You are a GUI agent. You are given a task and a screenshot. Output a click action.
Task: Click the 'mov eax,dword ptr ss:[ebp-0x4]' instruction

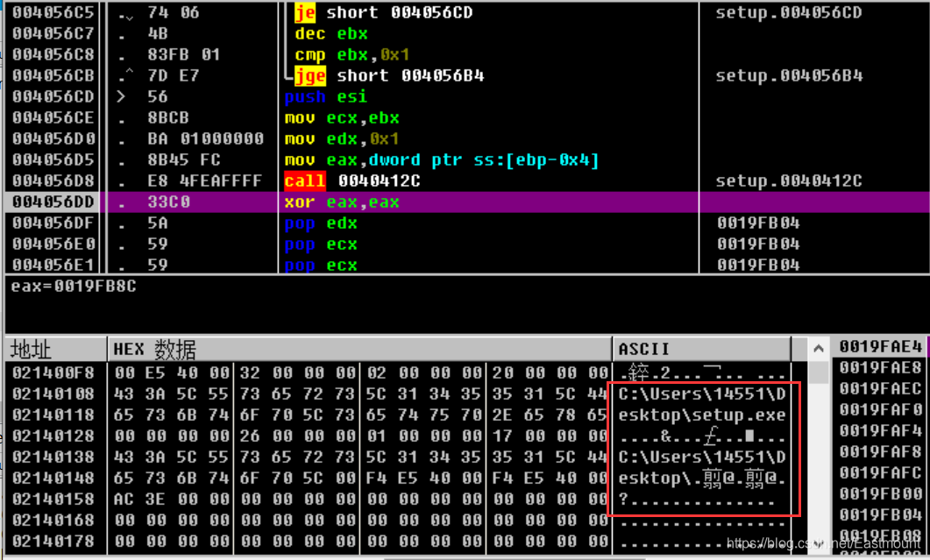point(442,160)
